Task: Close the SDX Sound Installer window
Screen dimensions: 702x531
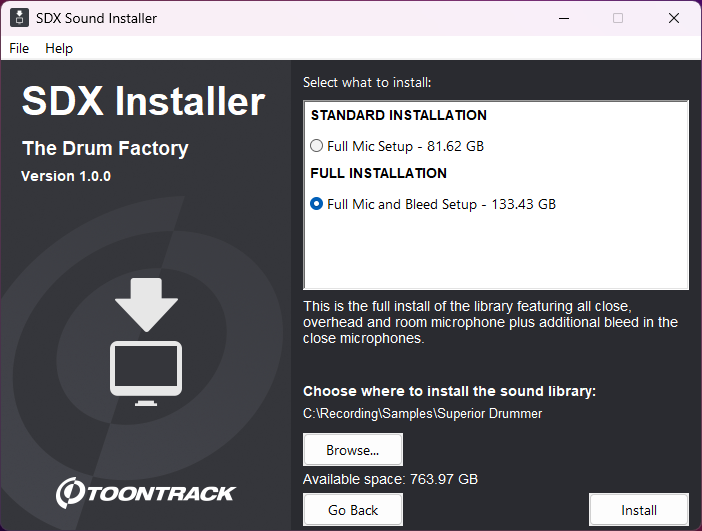Action: point(674,18)
